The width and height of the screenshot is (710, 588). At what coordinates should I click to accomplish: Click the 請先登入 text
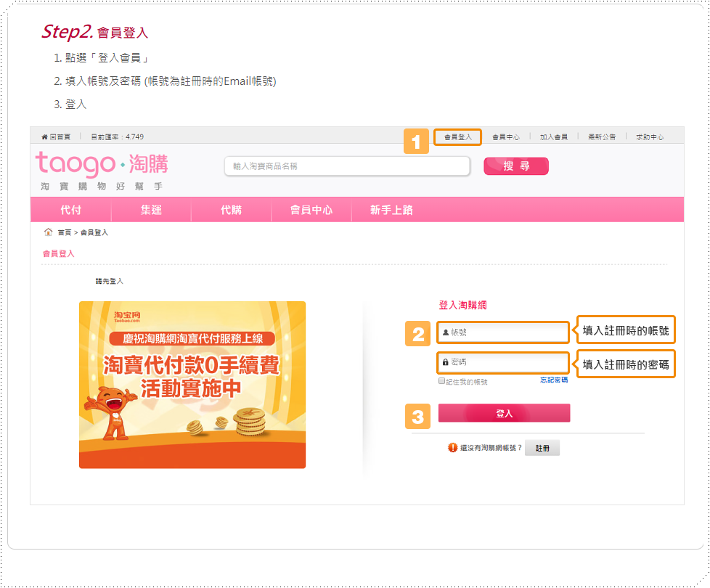click(x=109, y=281)
